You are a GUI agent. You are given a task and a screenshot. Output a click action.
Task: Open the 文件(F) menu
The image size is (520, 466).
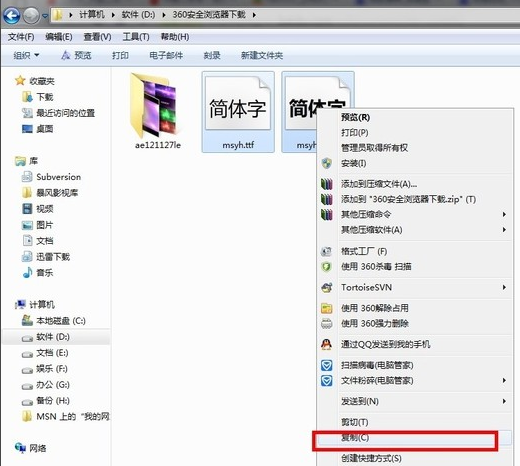coord(21,37)
